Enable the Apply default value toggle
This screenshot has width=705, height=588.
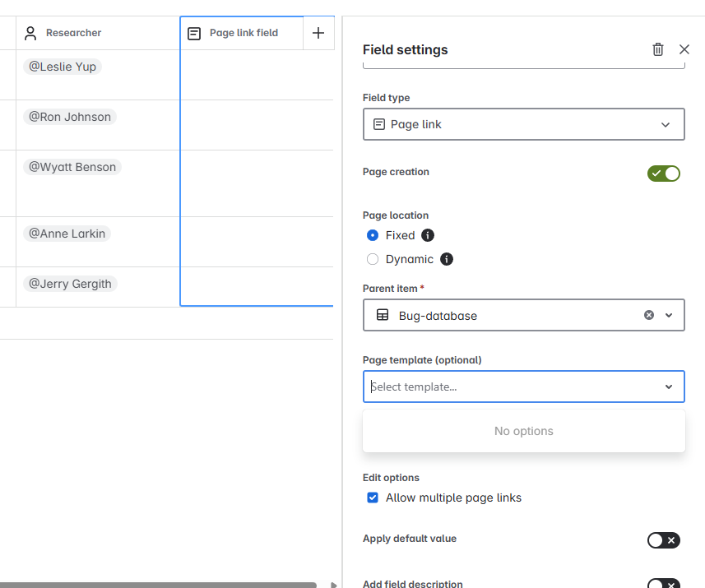point(664,540)
